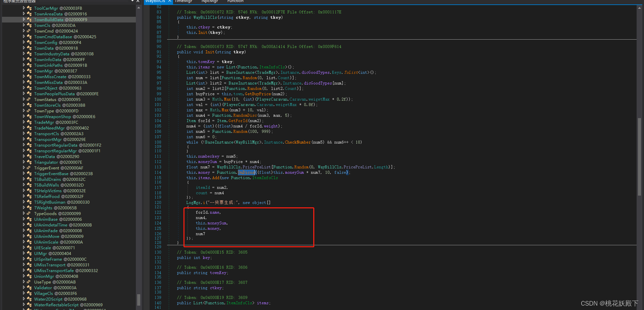Expand the TownInfoData node arrow
Screen dimensions: 644x310
click(24, 59)
